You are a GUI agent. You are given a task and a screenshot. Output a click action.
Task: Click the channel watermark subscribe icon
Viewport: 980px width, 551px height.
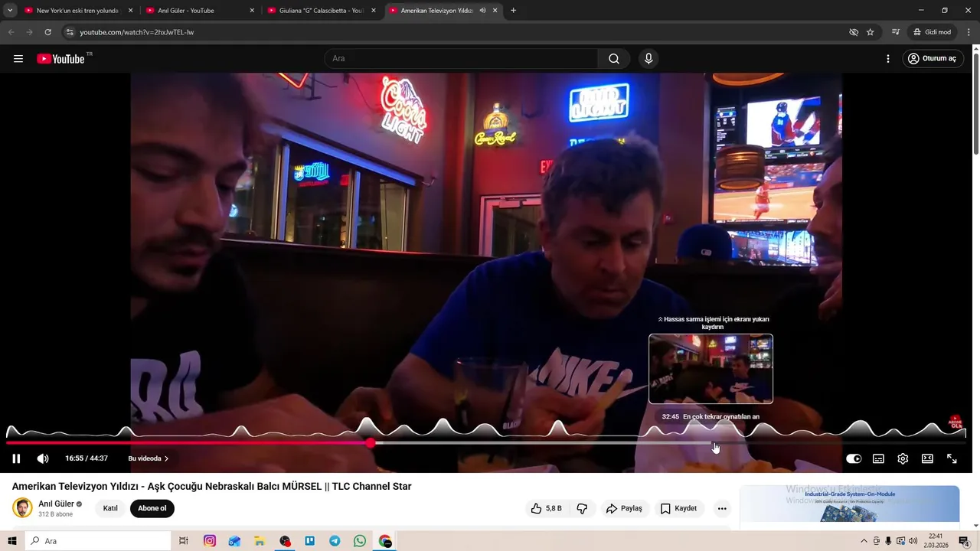click(x=955, y=421)
